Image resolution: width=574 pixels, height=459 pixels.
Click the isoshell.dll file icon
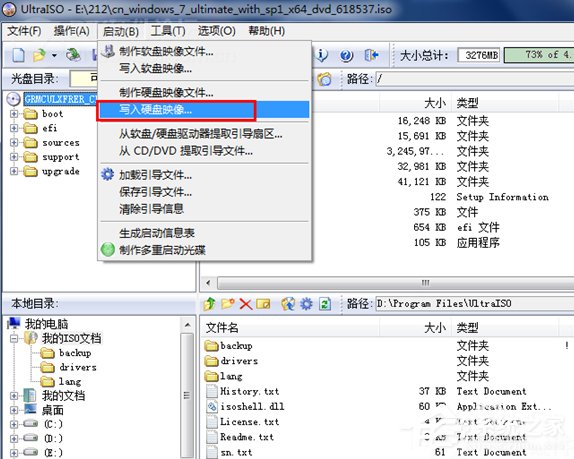[212, 406]
